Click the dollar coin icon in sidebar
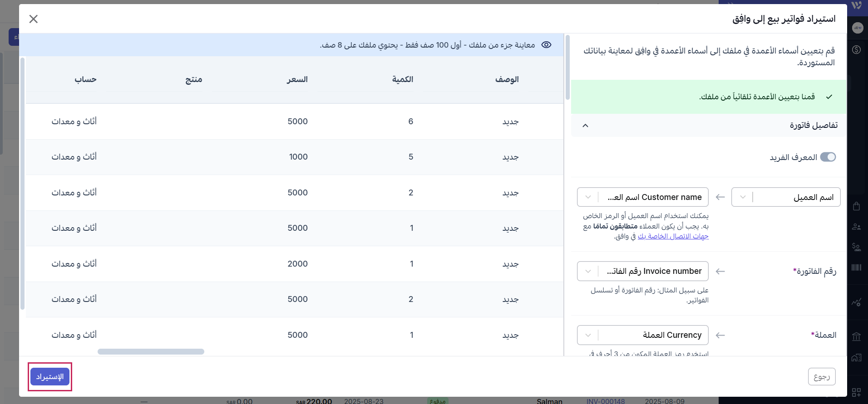This screenshot has width=868, height=404. pos(856,49)
